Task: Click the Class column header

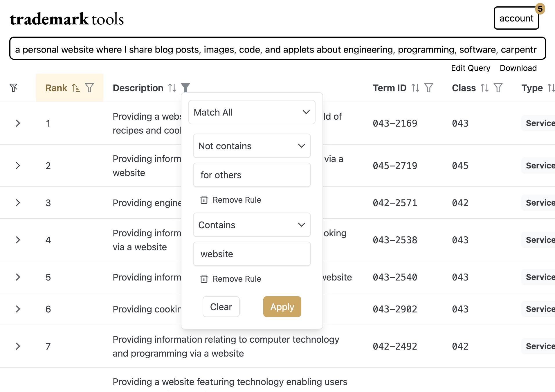Action: point(464,88)
